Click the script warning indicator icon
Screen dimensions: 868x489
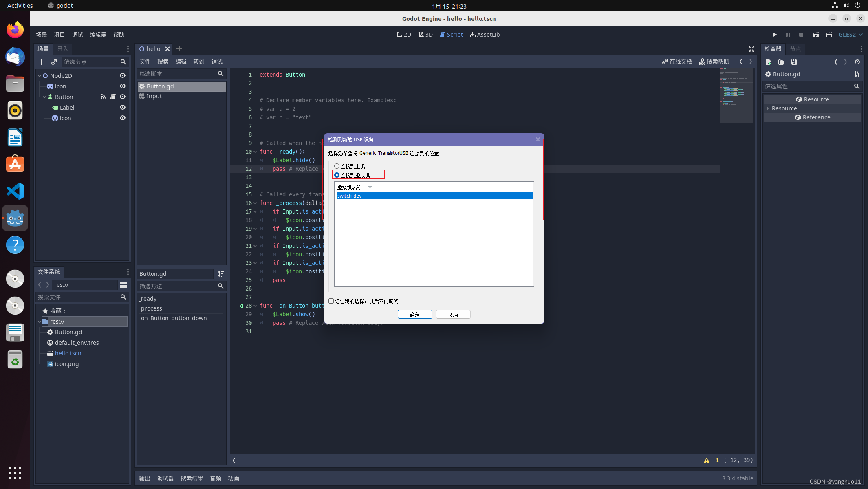[x=707, y=460]
